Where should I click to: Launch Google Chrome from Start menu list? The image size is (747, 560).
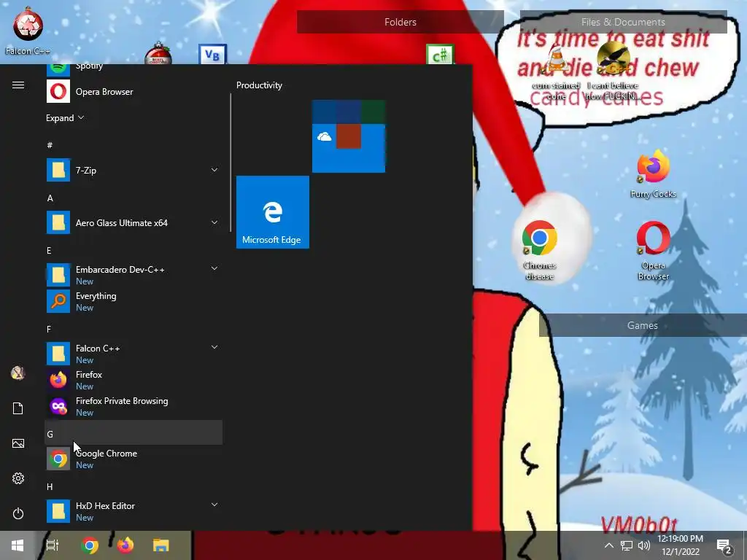pos(133,459)
